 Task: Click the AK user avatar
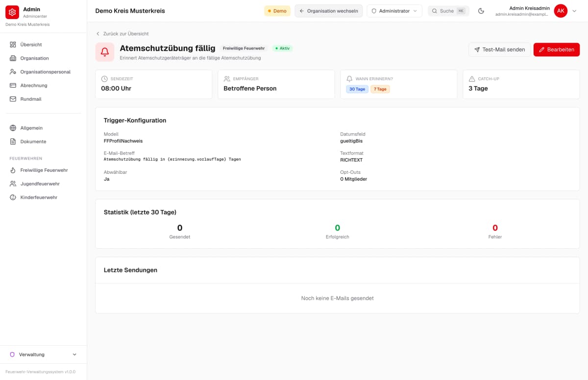[x=561, y=11]
